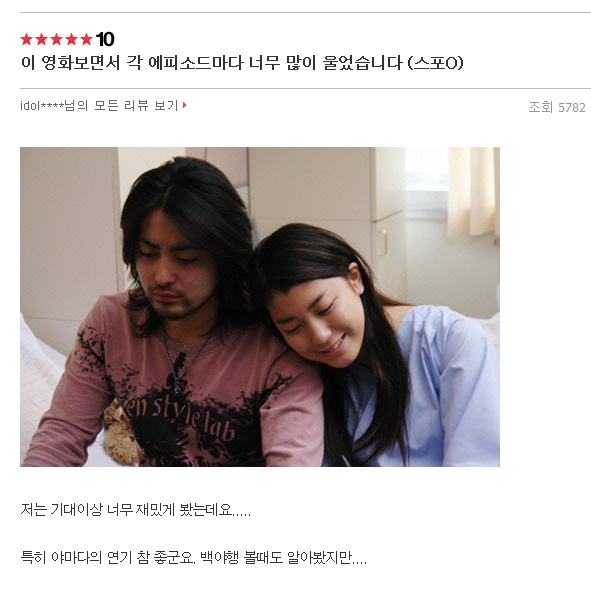The height and width of the screenshot is (590, 591).
Task: Click the paragraph 저는 기대이상 너무 재밌게 봤는데요
Action: click(135, 510)
